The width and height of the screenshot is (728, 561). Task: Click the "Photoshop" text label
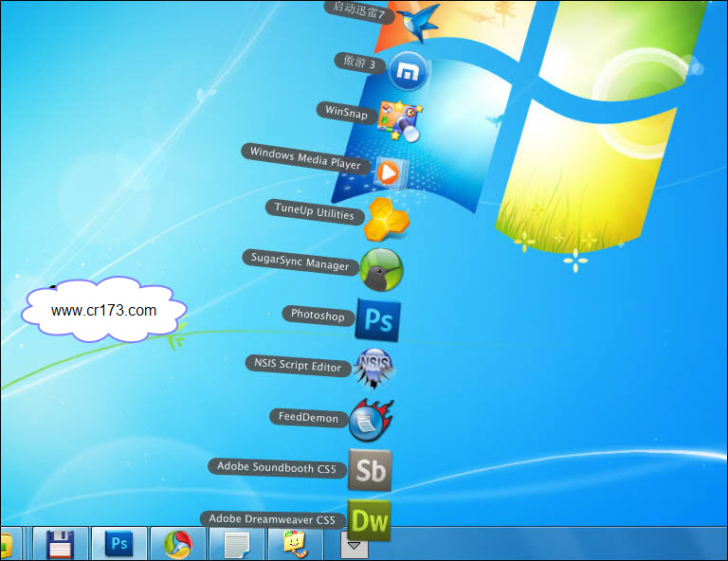click(x=318, y=316)
